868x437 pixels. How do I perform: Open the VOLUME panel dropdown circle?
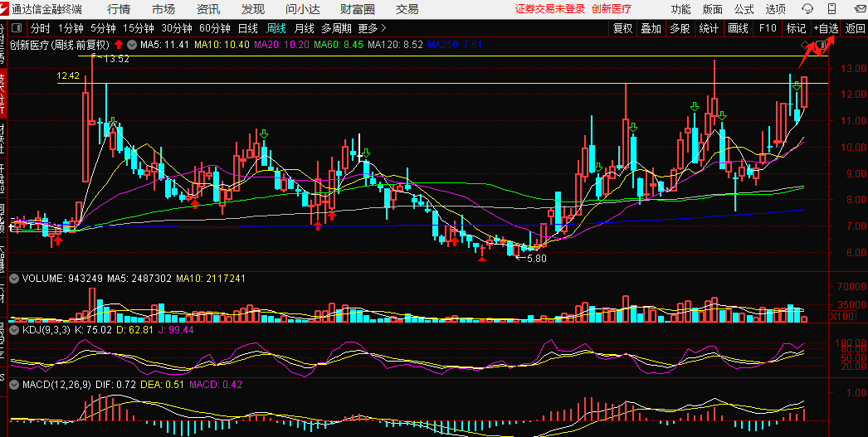tap(14, 279)
